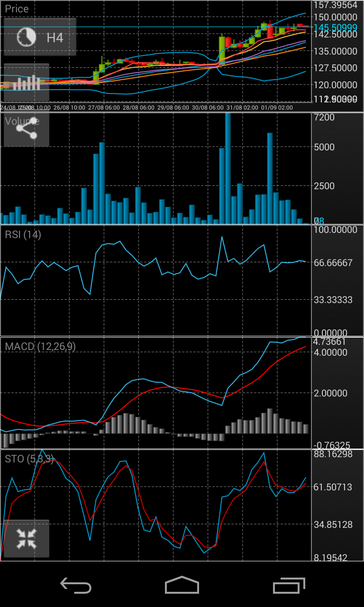Click the 4.73661 value on MACD axis
Screen dimensions: 364x607
click(329, 342)
